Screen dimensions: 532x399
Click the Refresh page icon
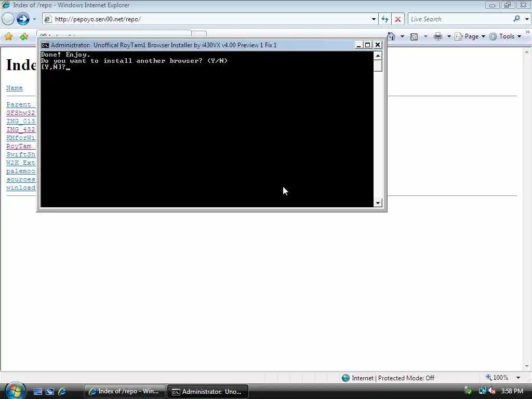[x=385, y=19]
